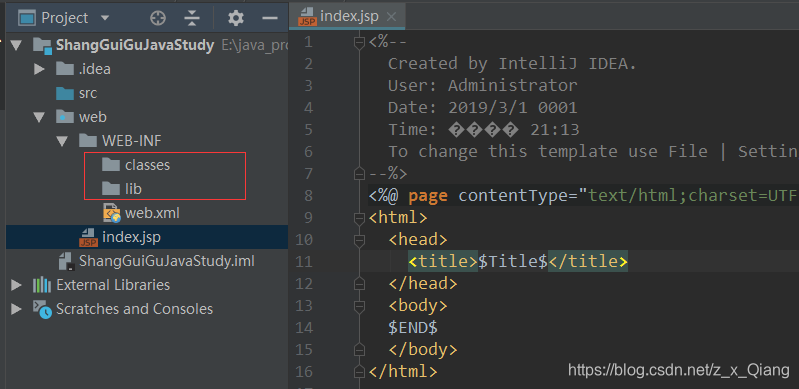
Task: Select External Libraries in the tree
Action: 113,285
